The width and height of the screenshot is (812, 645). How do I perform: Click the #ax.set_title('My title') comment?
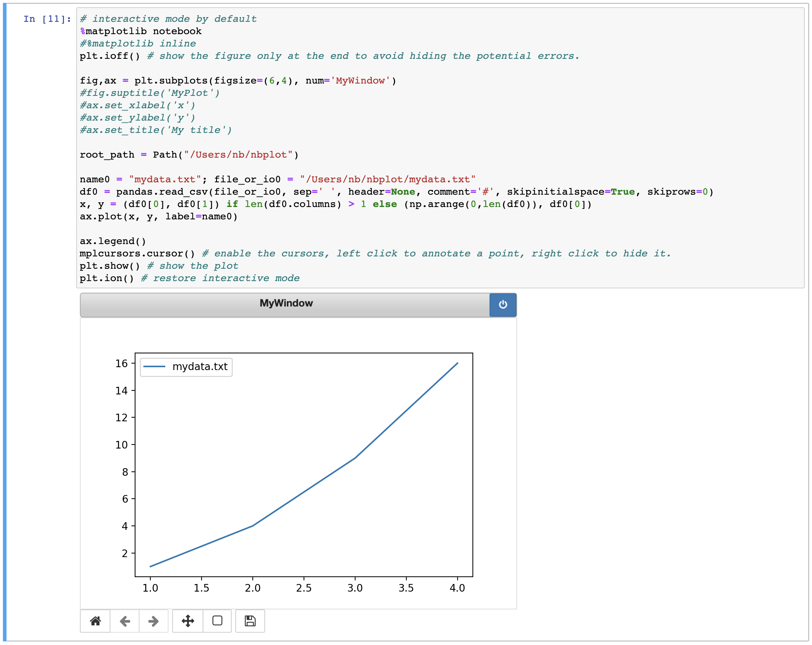(x=156, y=130)
